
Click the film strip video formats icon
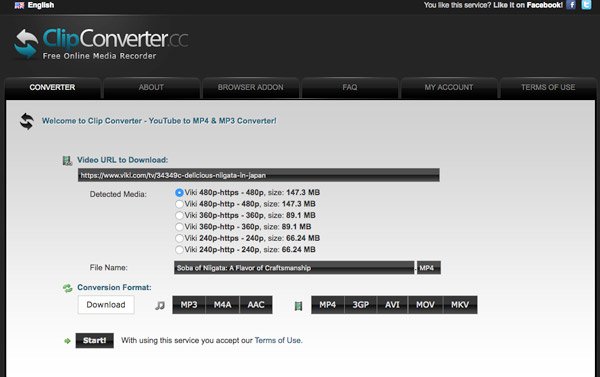click(298, 305)
